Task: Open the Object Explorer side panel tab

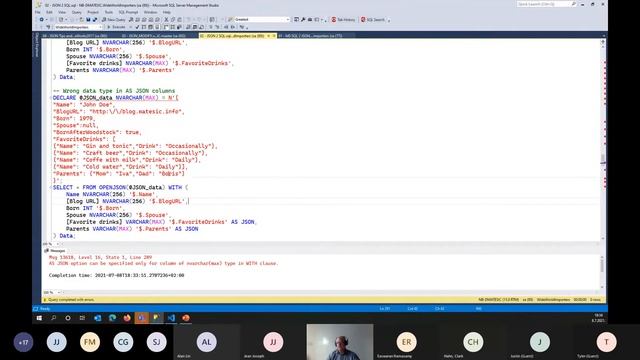Action: pyautogui.click(x=37, y=45)
